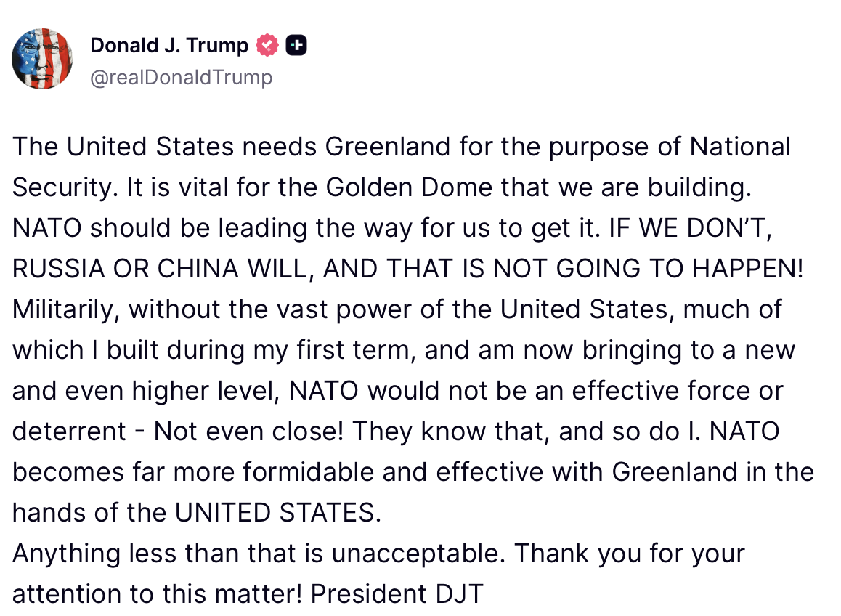Click the text "They know that"
Image resolution: width=841 pixels, height=616 pixels.
tap(450, 432)
